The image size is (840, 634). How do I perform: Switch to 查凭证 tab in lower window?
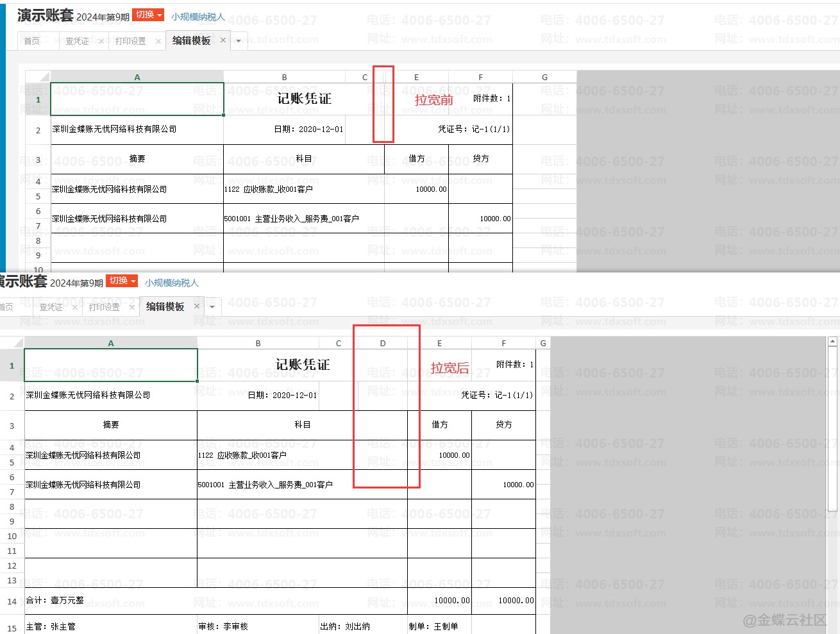pyautogui.click(x=51, y=307)
